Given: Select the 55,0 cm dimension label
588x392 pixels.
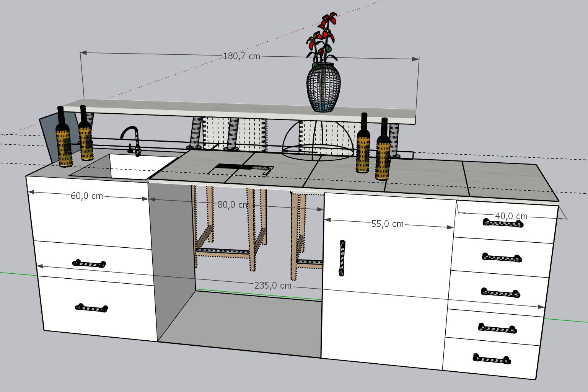Looking at the screenshot, I should click(387, 224).
